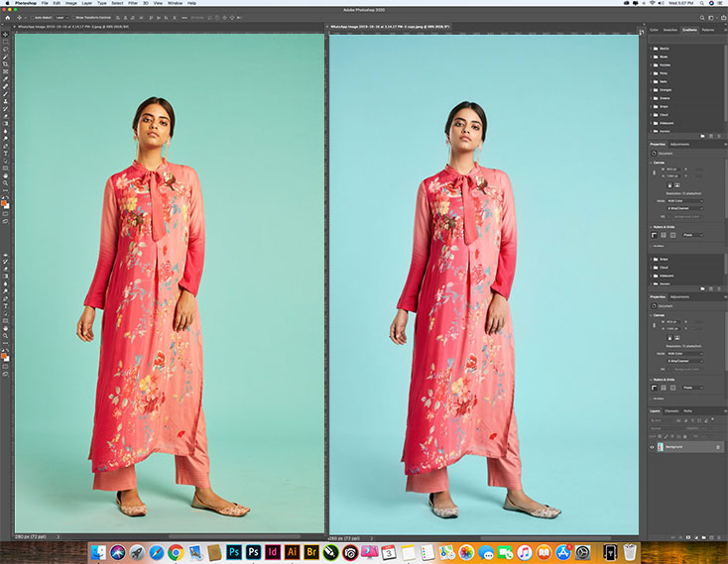This screenshot has width=728, height=564.
Task: Hide the Background layer with its eye icon
Action: [x=652, y=447]
